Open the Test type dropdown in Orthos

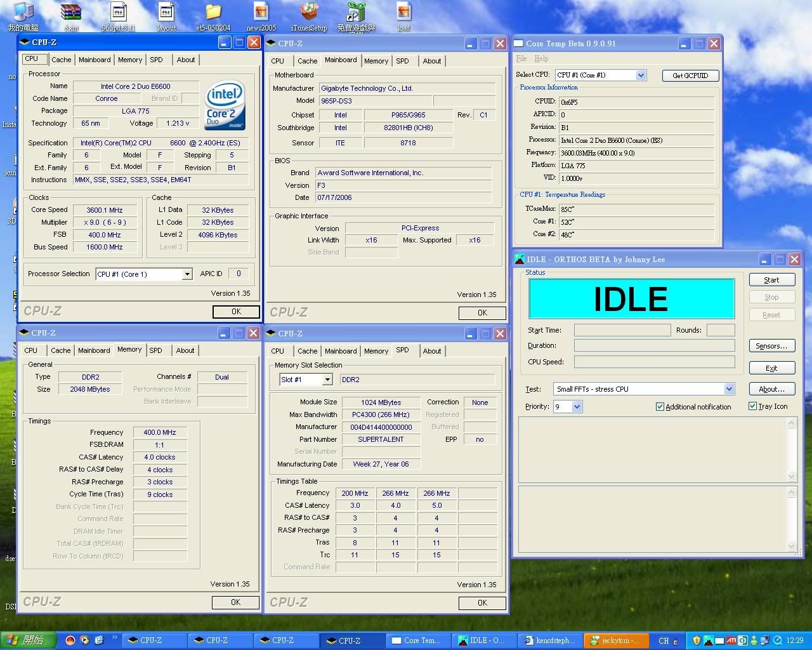click(x=729, y=389)
